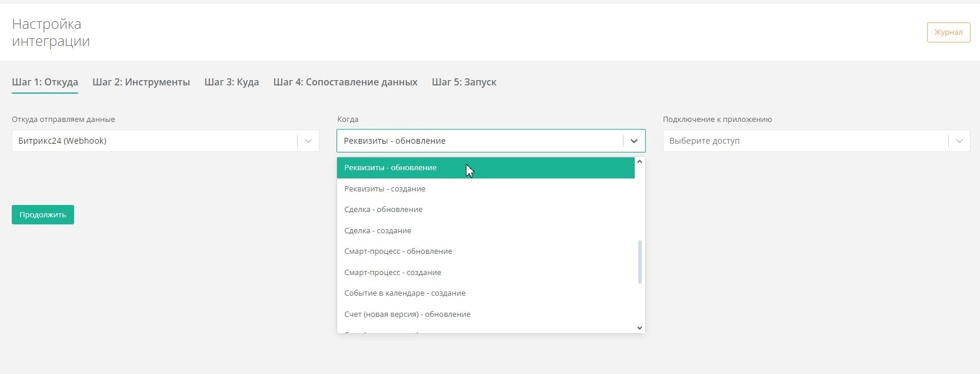Viewport: 980px width, 374px height.
Task: Go to Шаг 2: Инструменты tab
Action: click(141, 82)
